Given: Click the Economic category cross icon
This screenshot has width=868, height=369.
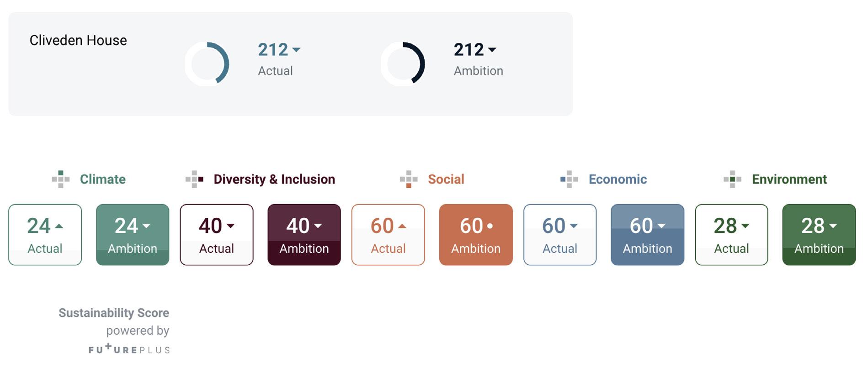Looking at the screenshot, I should 569,179.
